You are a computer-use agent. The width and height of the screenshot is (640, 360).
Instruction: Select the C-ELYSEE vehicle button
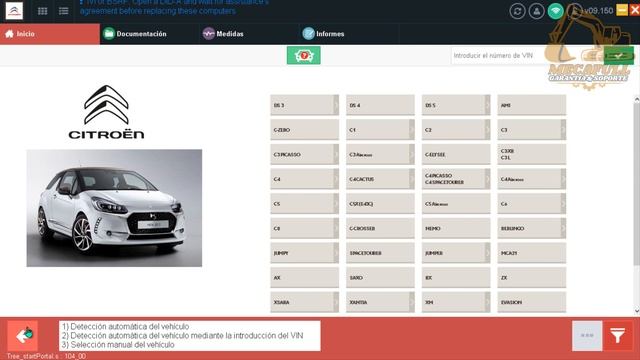[456, 155]
